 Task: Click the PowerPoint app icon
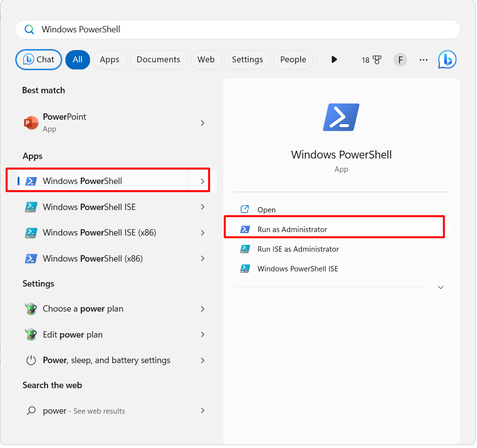[x=31, y=122]
